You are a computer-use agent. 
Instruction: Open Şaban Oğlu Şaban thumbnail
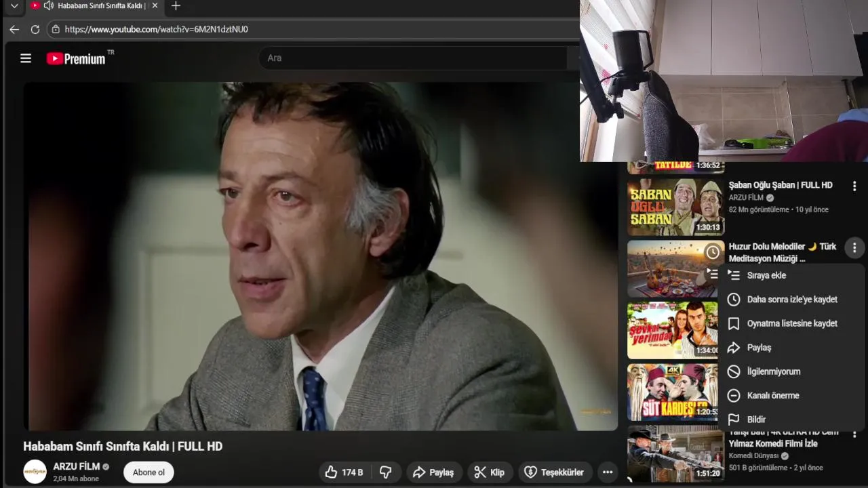pos(675,207)
